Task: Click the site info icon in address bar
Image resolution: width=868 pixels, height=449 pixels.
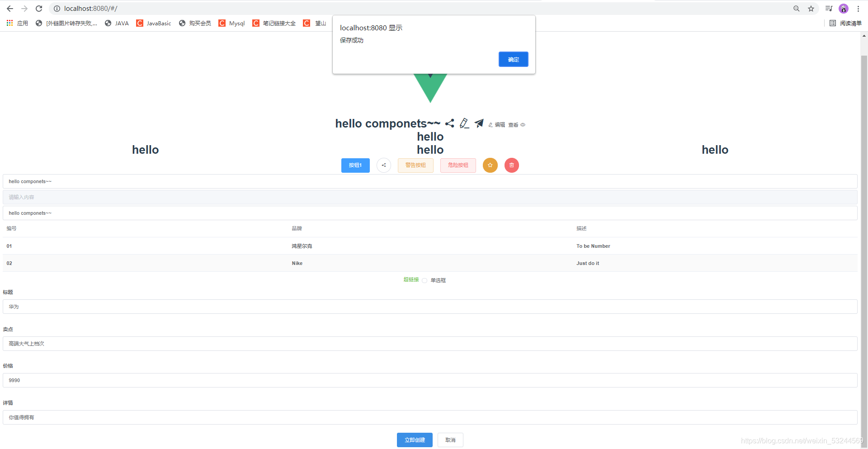Action: [57, 9]
